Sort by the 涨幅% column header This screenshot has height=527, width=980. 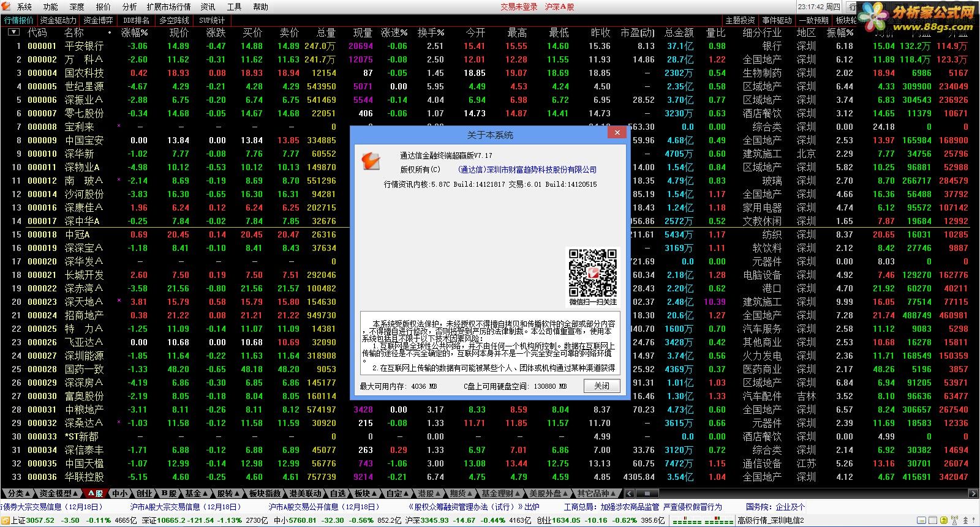[135, 32]
